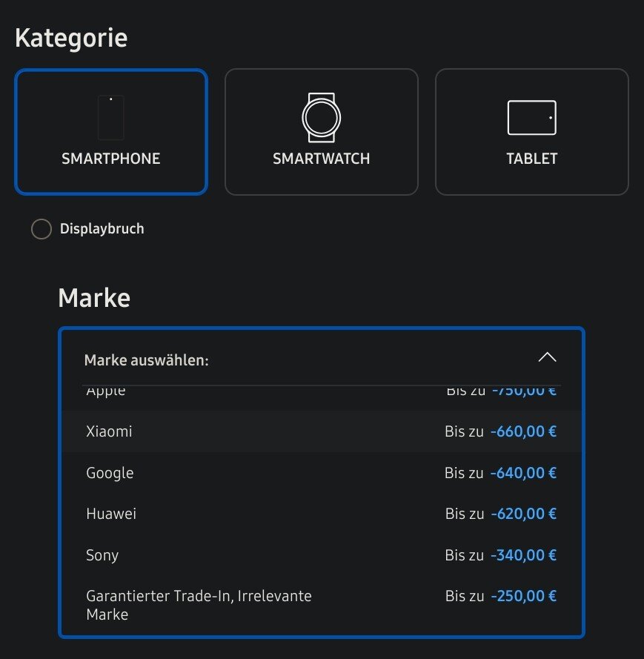Select Apple from the brand list
Image resolution: width=644 pixels, height=659 pixels.
(106, 391)
